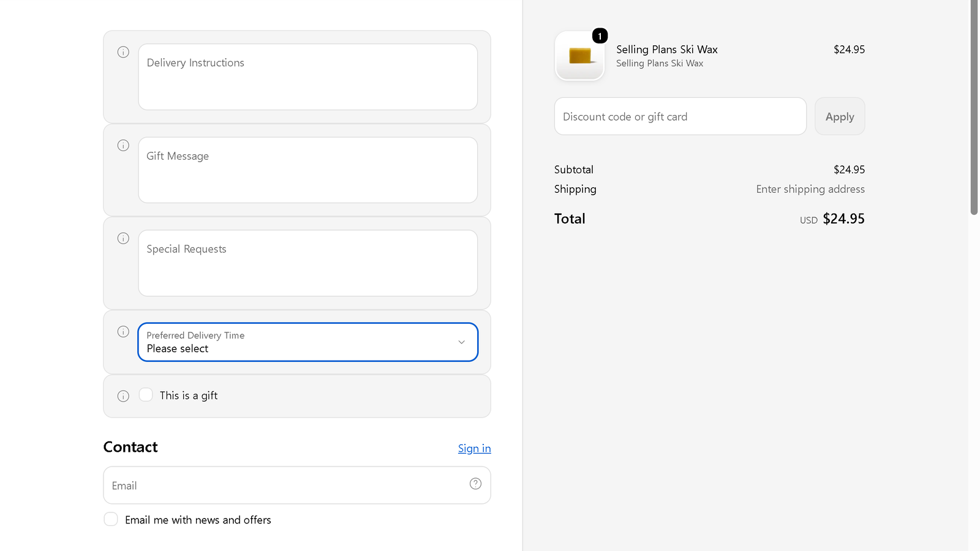Click info icon beside Delivery Instructions

tap(123, 52)
